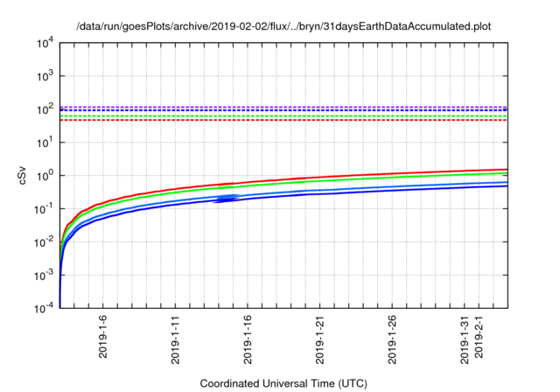
Task: Click the 2019-2-1 date tick label
Action: tap(479, 337)
